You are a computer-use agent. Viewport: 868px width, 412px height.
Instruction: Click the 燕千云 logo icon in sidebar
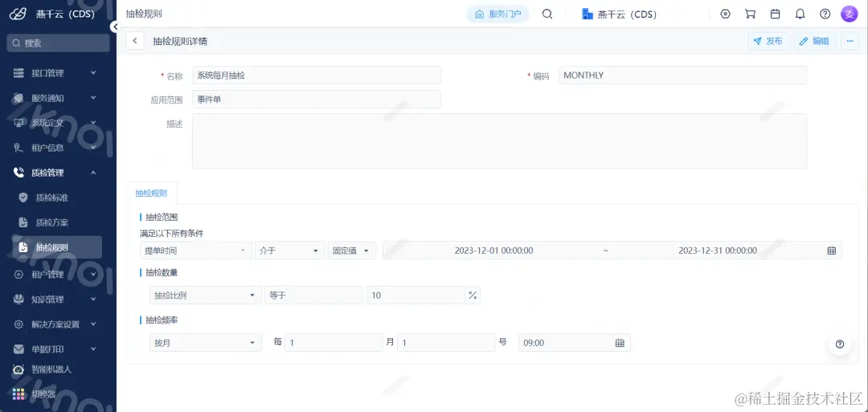(x=18, y=14)
